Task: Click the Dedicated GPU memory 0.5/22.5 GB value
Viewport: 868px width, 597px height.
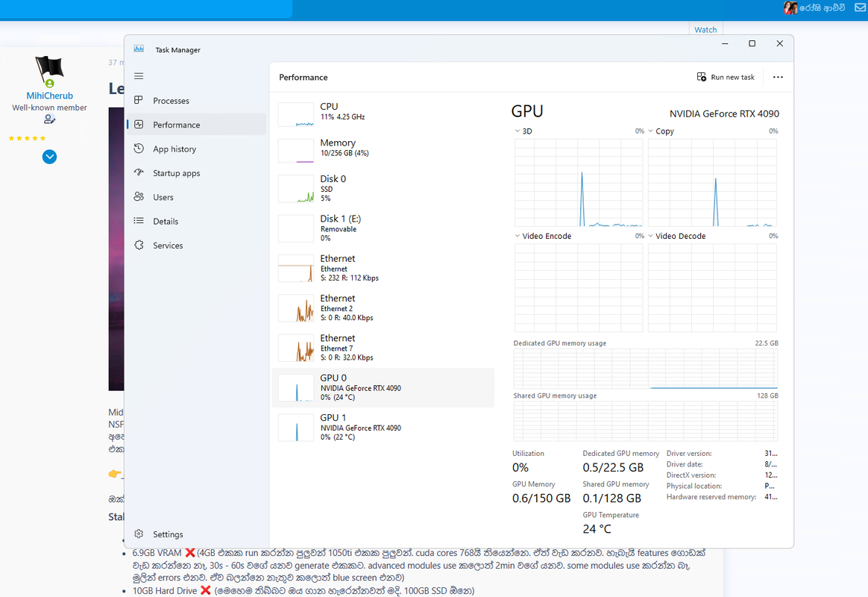Action: pyautogui.click(x=613, y=467)
